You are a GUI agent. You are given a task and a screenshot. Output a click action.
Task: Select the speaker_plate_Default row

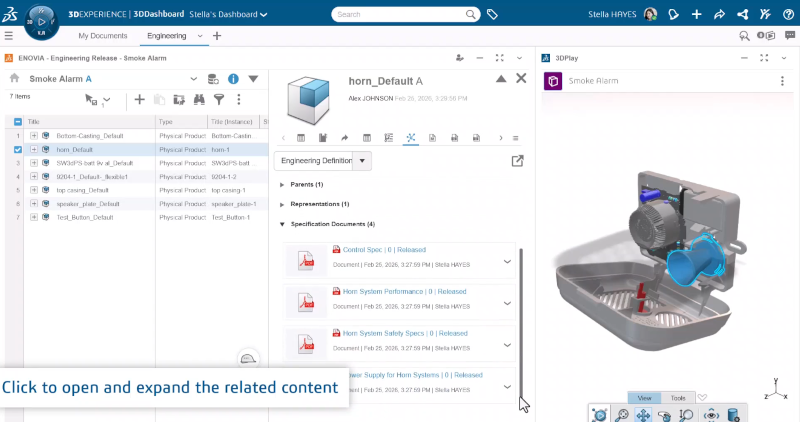[137, 204]
